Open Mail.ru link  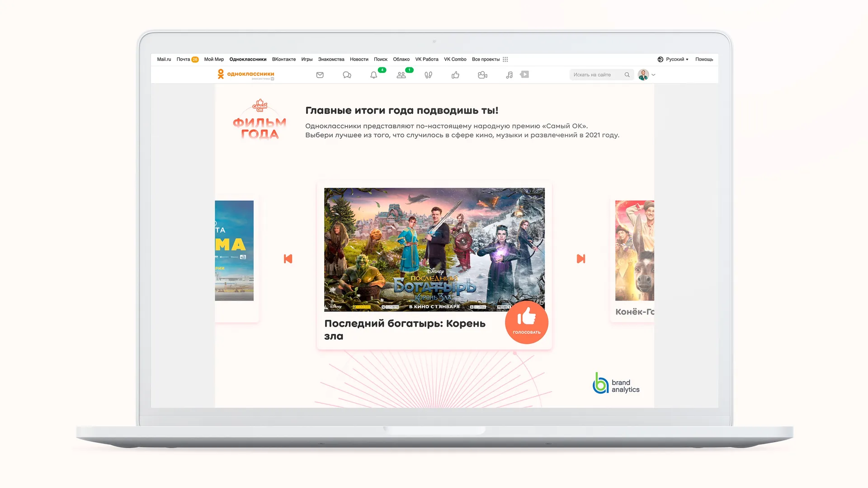click(x=164, y=59)
